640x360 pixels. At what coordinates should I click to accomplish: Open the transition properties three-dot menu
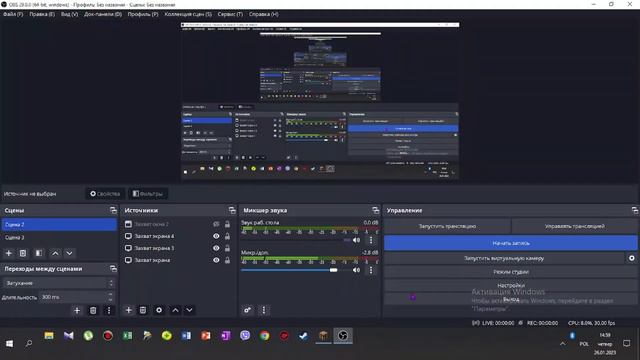pyautogui.click(x=109, y=311)
